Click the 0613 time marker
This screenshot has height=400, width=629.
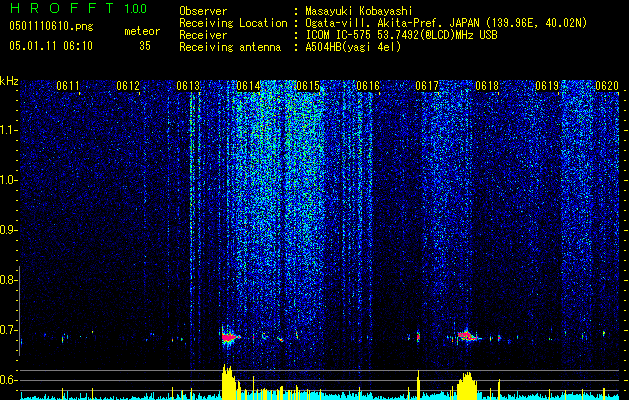click(188, 86)
